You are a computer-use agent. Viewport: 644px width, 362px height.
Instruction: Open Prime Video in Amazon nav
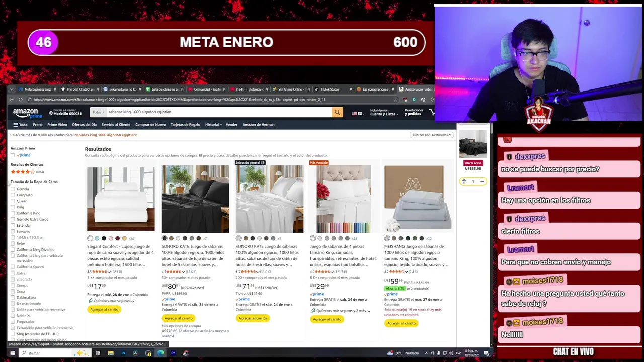(57, 125)
